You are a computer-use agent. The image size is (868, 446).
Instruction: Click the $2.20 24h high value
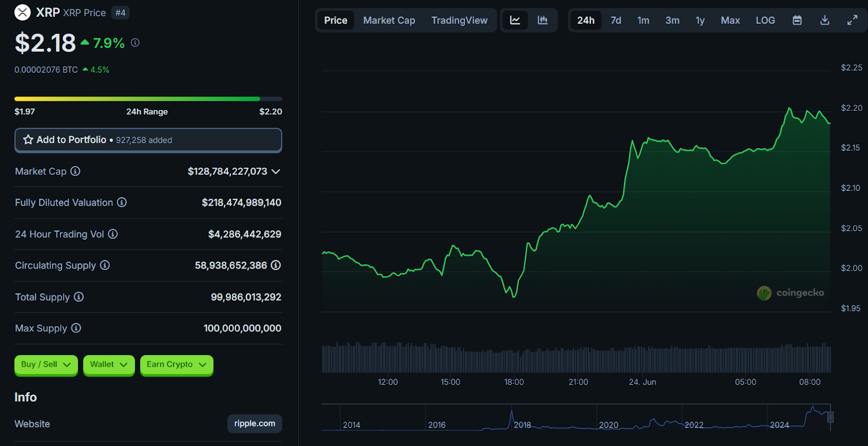(271, 111)
